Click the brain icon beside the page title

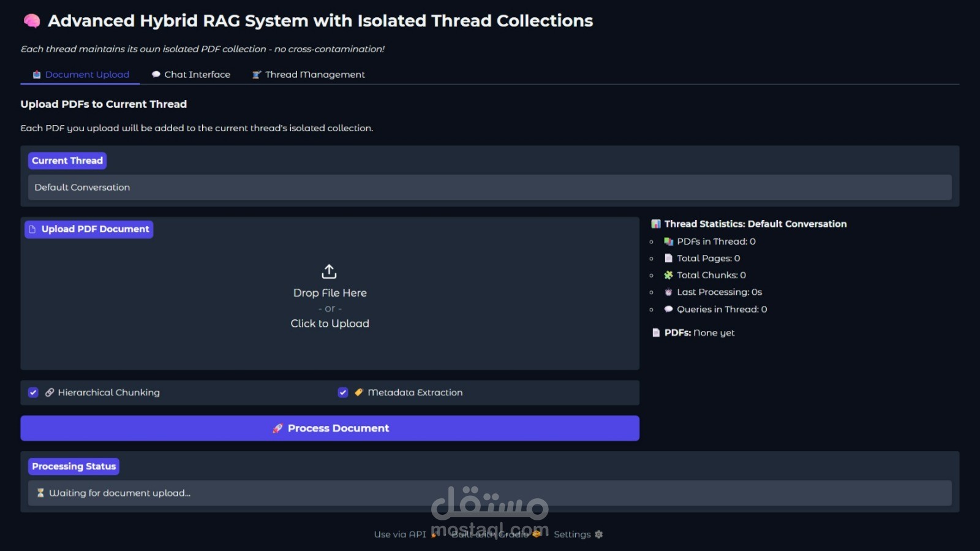pos(32,21)
